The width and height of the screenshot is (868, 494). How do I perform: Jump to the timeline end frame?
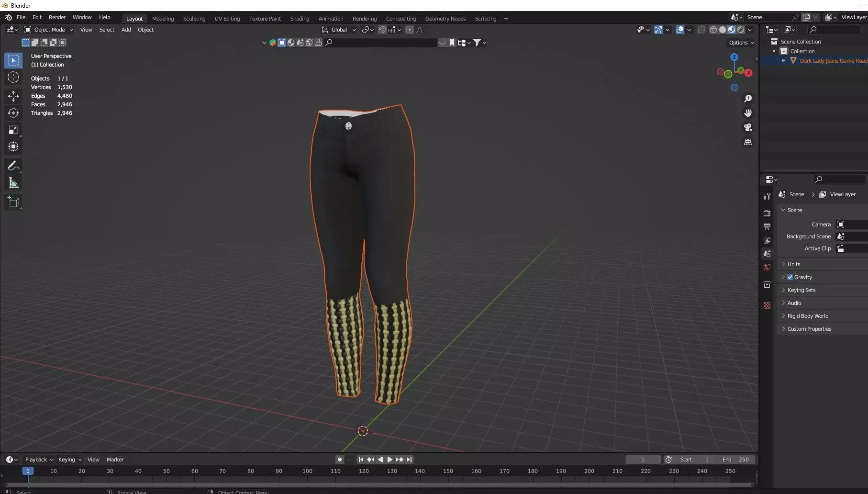(x=409, y=460)
